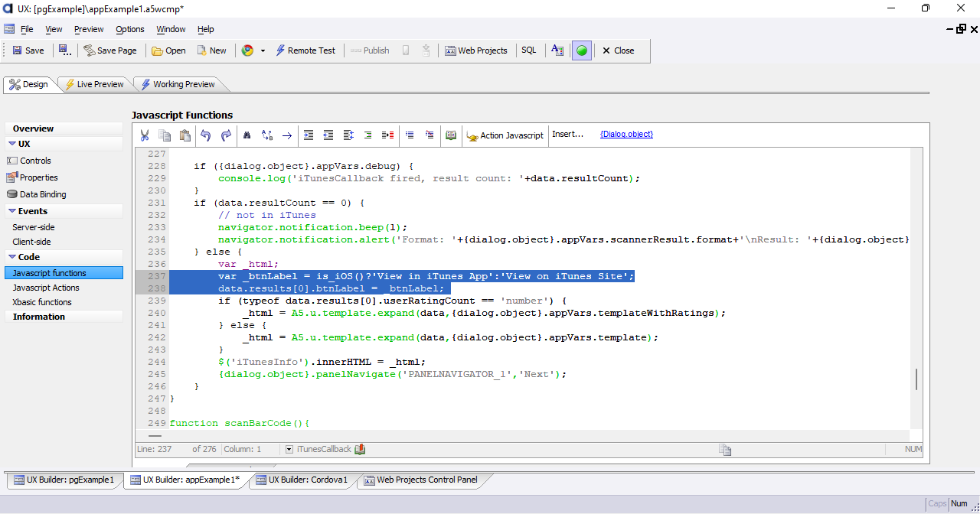Open Find and Replace (A to B) icon

point(267,135)
